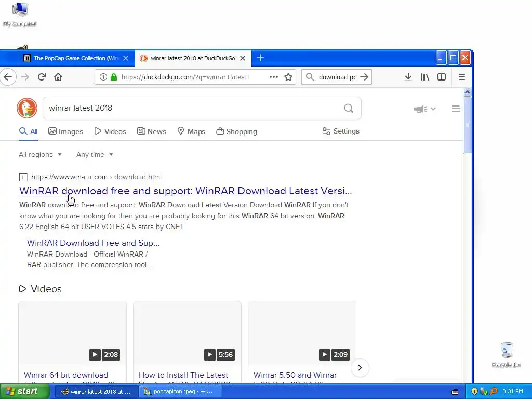Click the Firefox address bar URL
The image size is (532, 399).
[185, 77]
